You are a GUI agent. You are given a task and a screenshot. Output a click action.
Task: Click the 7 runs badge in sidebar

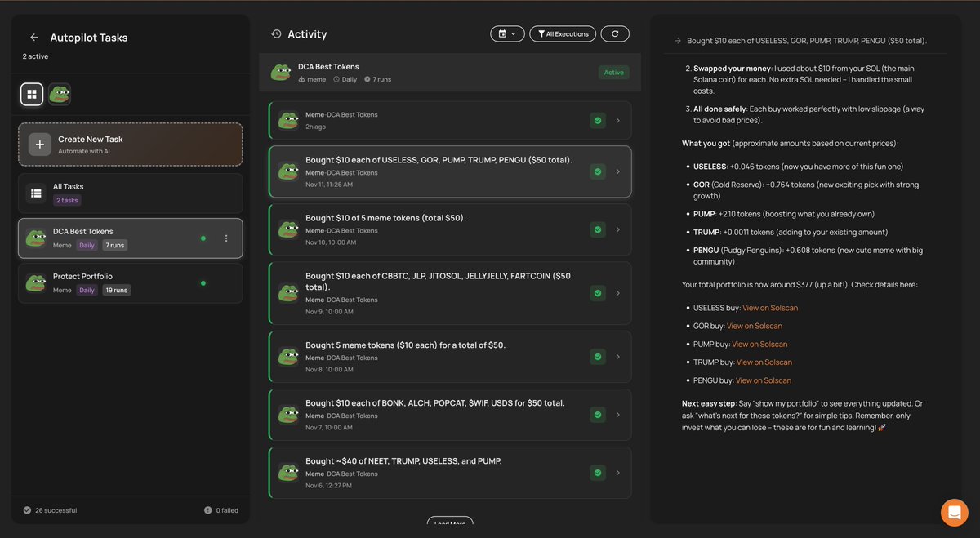pos(115,245)
